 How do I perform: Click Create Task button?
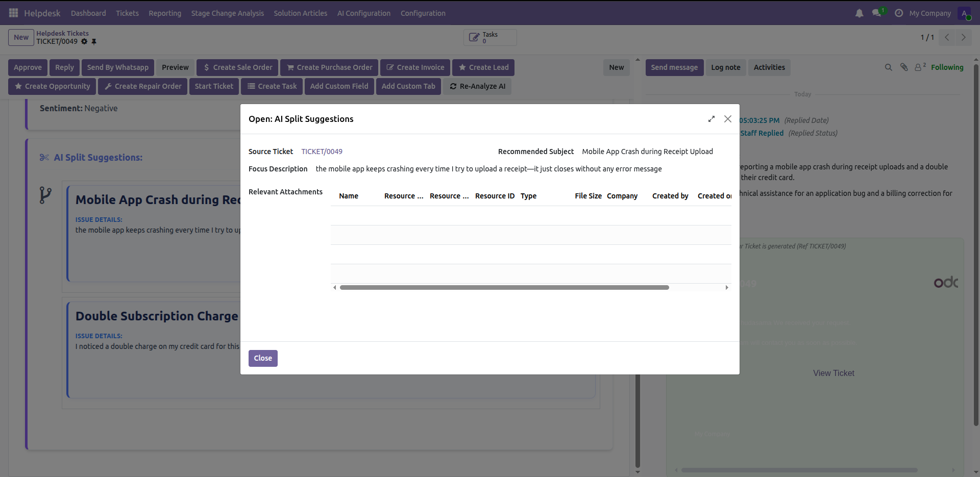pos(272,86)
